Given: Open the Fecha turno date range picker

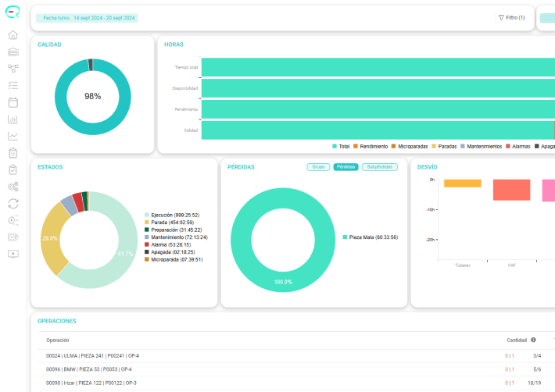Looking at the screenshot, I should pyautogui.click(x=87, y=18).
